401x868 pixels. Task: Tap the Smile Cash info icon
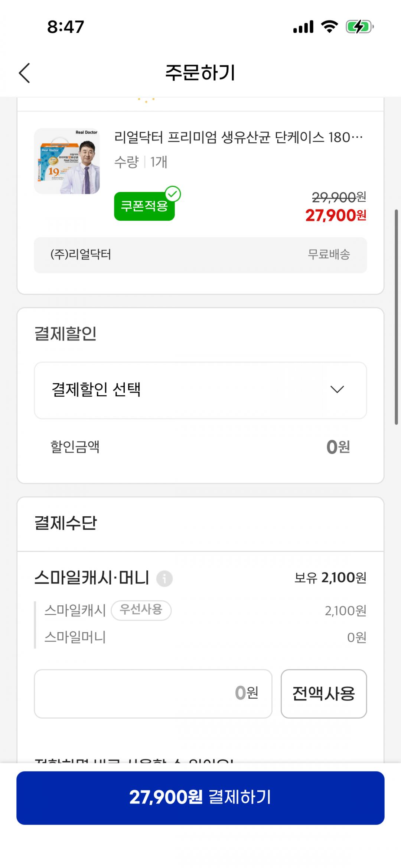(x=164, y=579)
